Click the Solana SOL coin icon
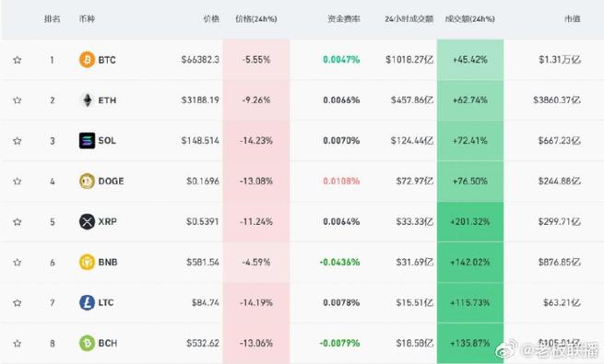Screen dimensions: 604x364 (x=87, y=140)
